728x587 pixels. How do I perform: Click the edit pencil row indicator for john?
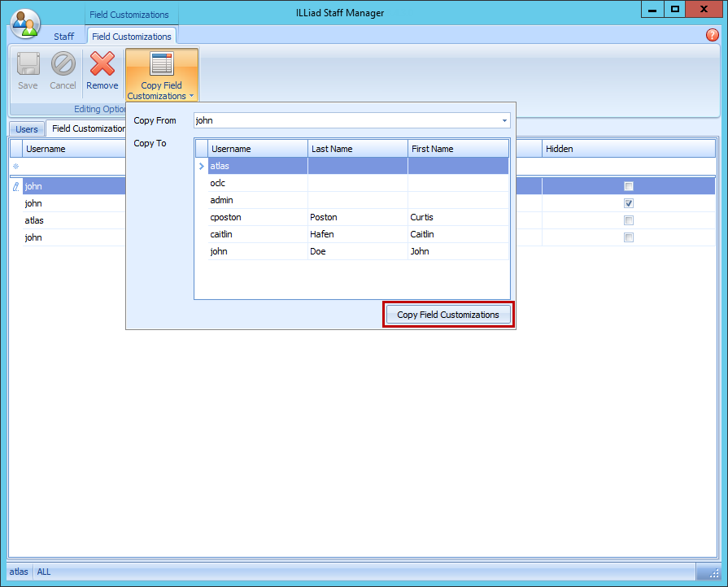pyautogui.click(x=15, y=186)
